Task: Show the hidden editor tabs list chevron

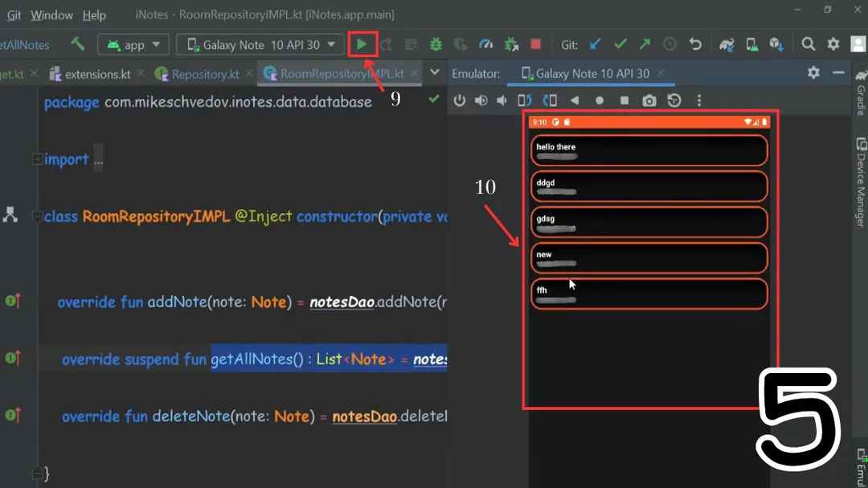Action: point(435,73)
